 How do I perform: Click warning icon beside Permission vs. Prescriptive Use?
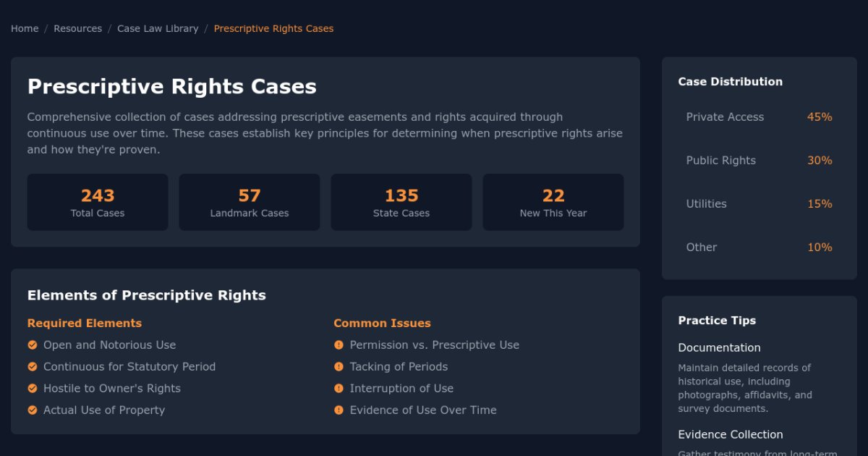point(339,345)
